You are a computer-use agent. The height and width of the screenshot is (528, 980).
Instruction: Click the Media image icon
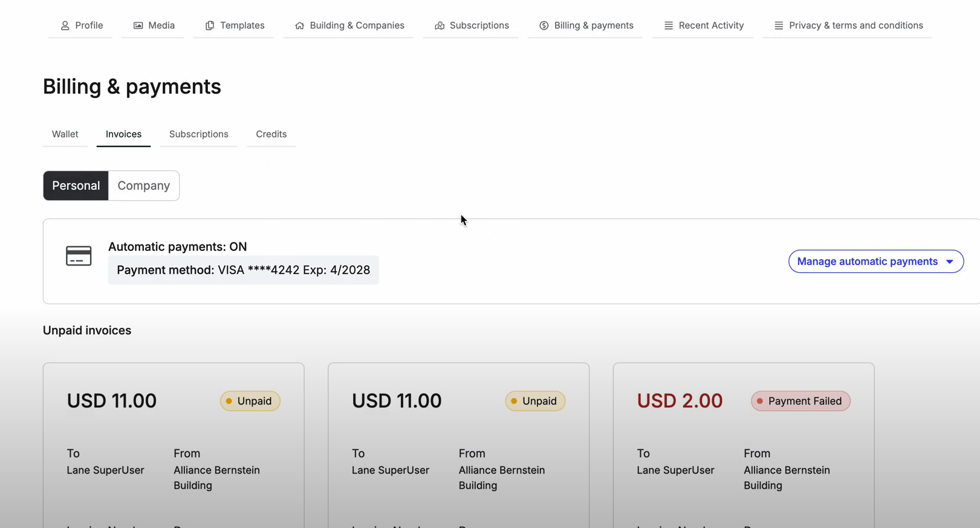tap(138, 25)
